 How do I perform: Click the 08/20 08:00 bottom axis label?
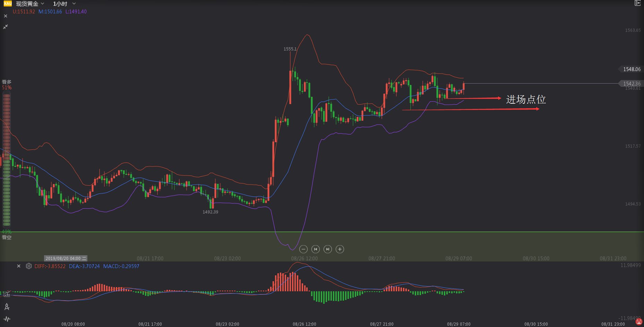pyautogui.click(x=73, y=324)
